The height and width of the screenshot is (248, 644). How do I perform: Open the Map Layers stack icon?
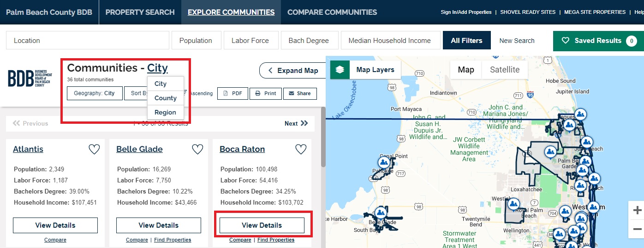(340, 70)
